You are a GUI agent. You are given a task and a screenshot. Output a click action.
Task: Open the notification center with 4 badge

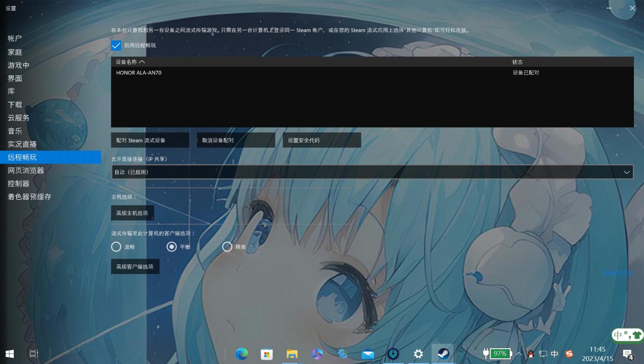point(628,354)
